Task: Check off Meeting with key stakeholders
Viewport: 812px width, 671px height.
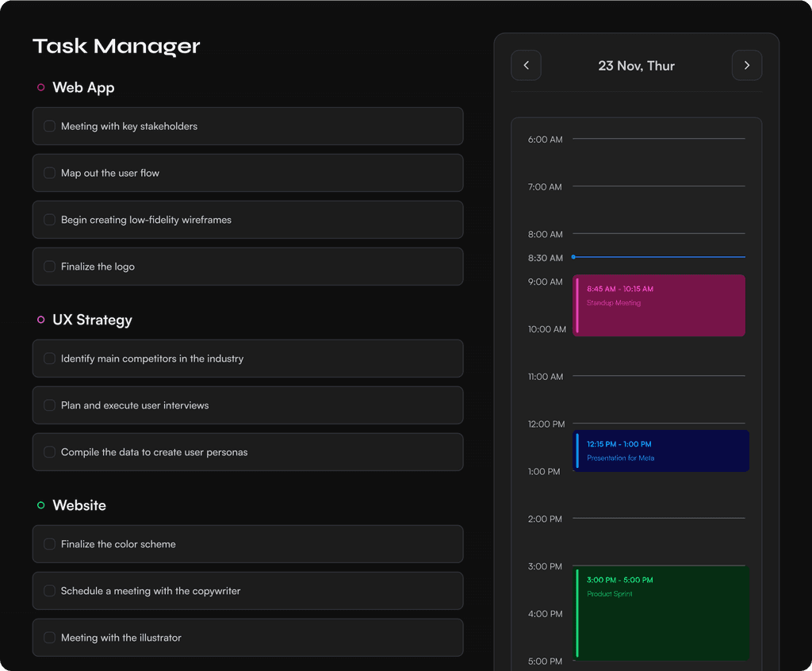Action: pos(49,126)
